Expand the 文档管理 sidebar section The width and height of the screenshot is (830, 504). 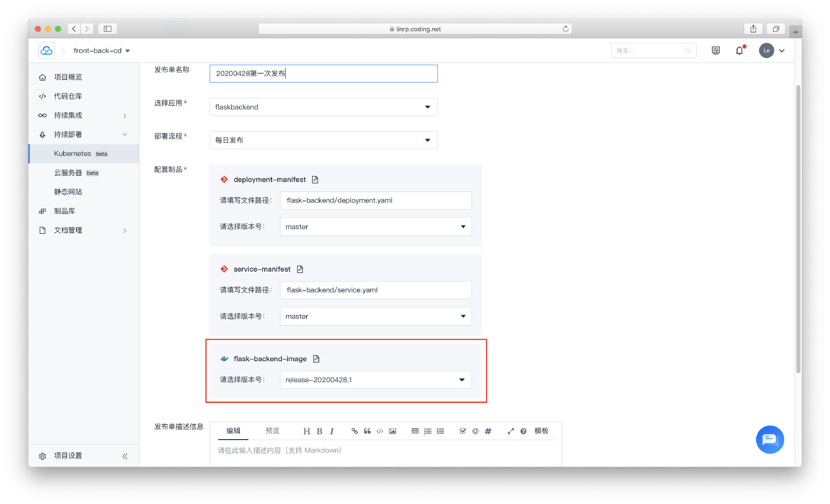pyautogui.click(x=84, y=230)
